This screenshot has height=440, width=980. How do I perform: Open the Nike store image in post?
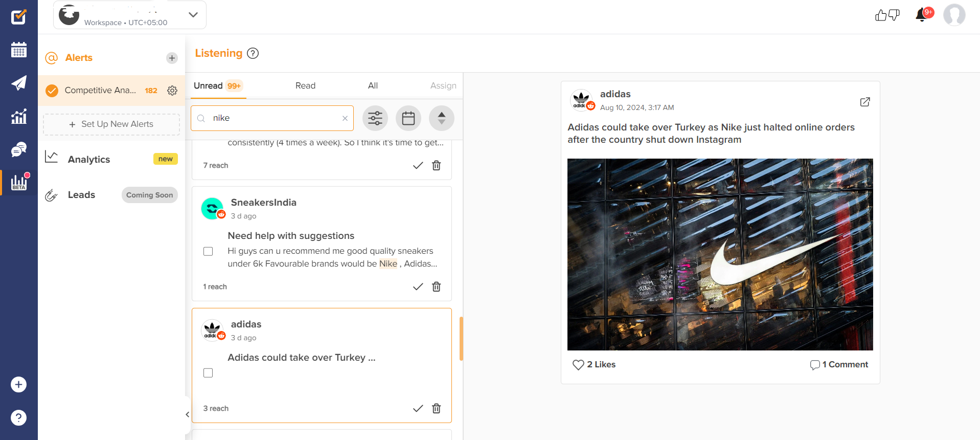(x=720, y=254)
